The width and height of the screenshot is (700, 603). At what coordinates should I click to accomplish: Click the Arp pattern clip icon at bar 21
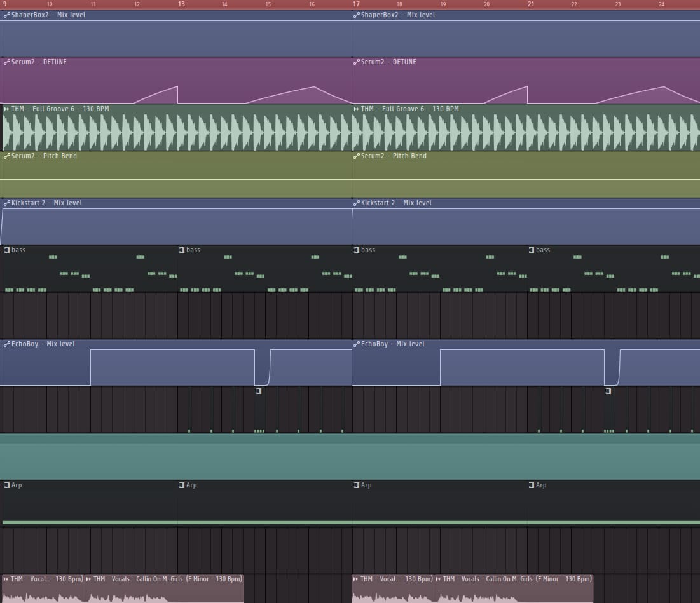point(532,485)
